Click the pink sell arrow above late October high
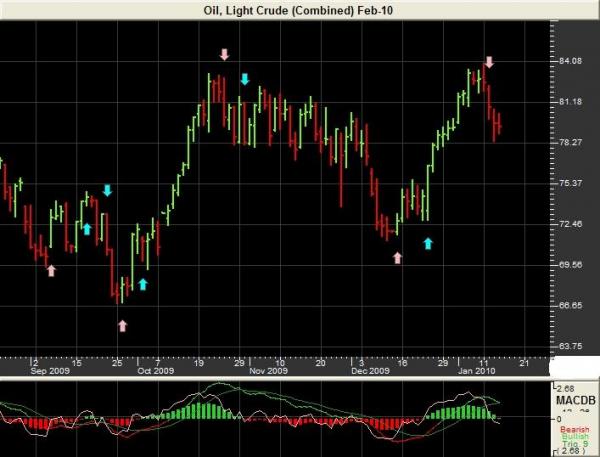The image size is (600, 457). [224, 54]
